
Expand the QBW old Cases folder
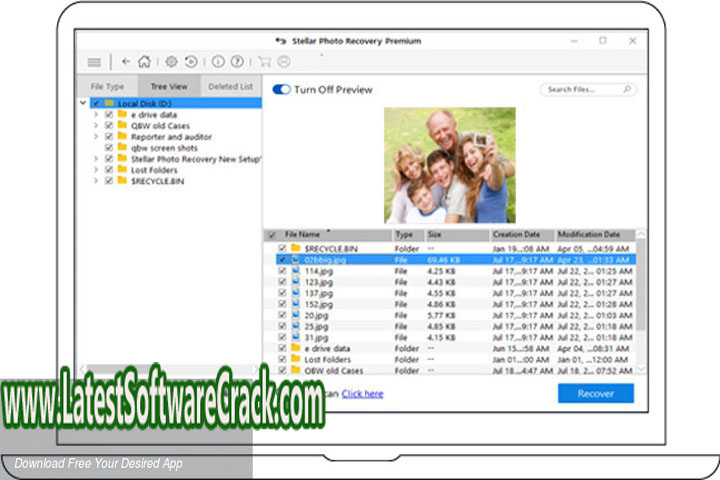click(x=96, y=125)
